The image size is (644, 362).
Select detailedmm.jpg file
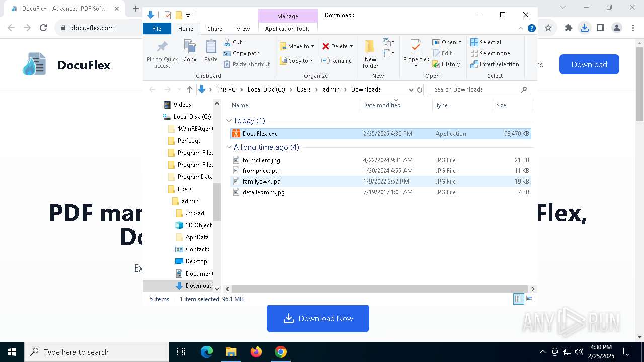coord(380,192)
